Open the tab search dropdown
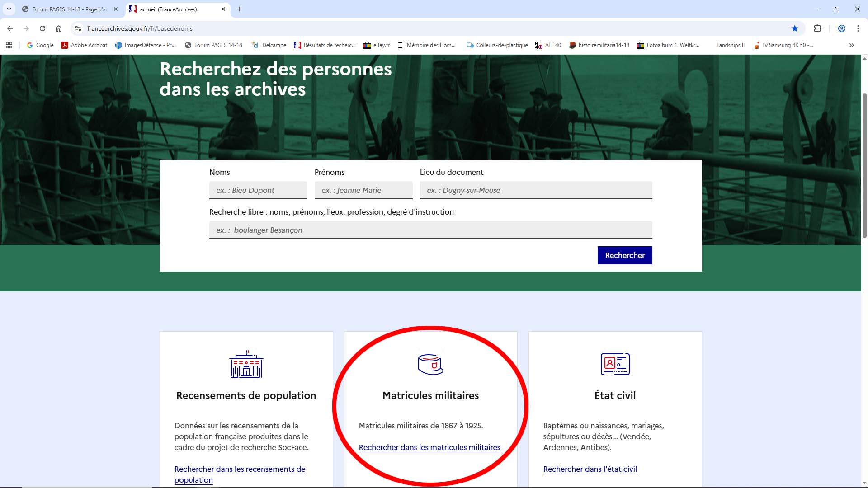The width and height of the screenshot is (868, 488). coord(10,9)
